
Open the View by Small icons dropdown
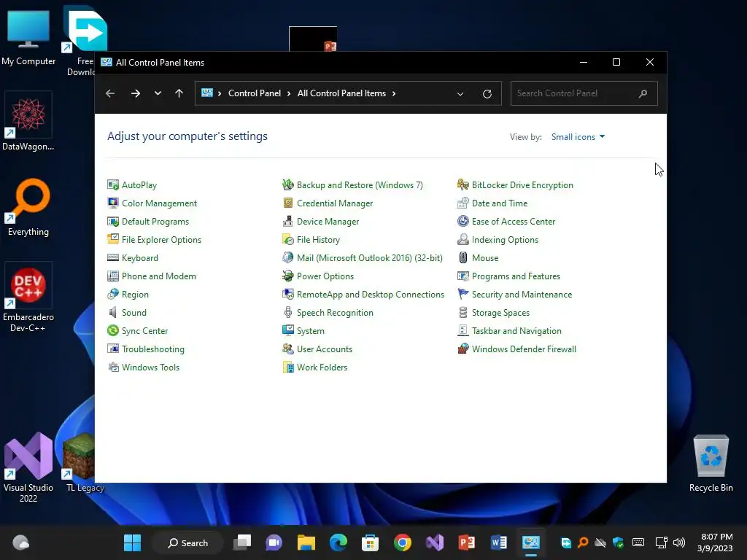[578, 136]
